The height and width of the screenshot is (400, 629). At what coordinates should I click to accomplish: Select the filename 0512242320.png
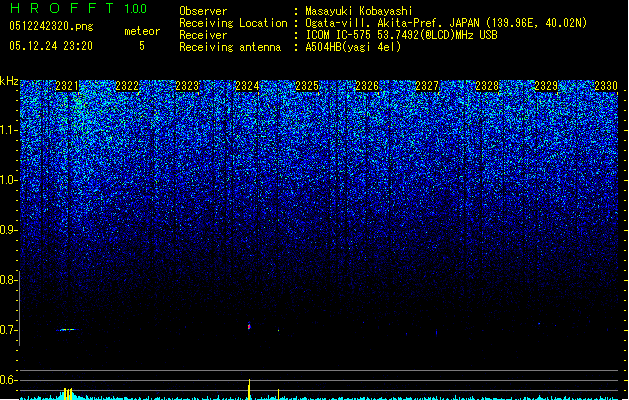tap(51, 26)
